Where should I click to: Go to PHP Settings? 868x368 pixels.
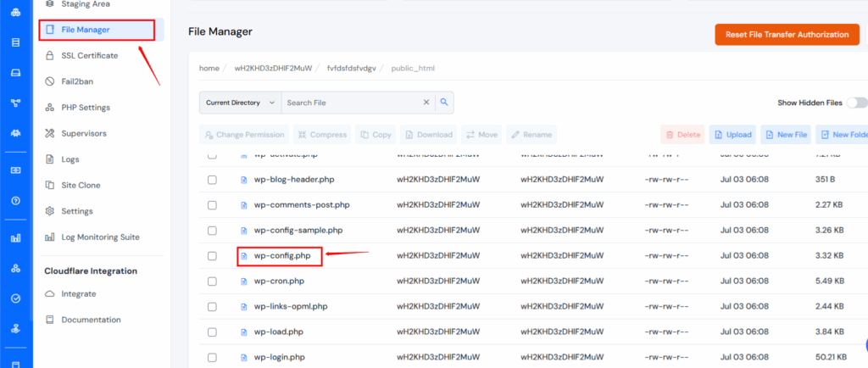tap(86, 108)
